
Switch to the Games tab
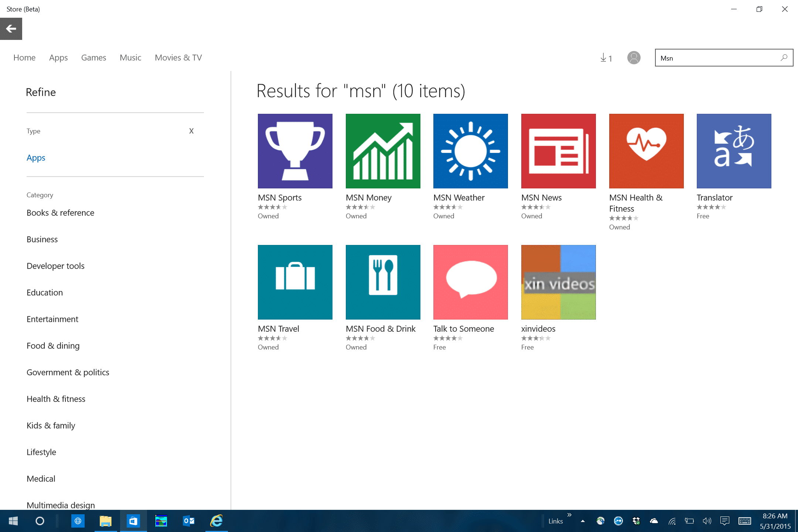coord(93,58)
